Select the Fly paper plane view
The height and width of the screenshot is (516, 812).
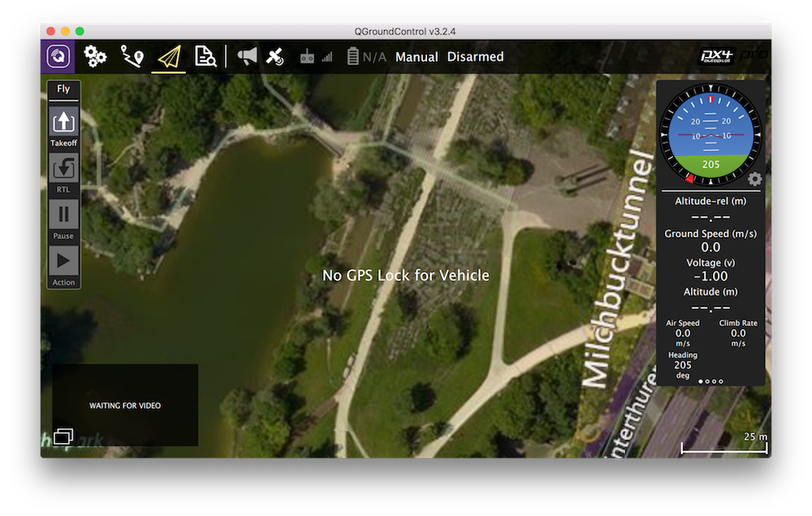click(x=168, y=57)
